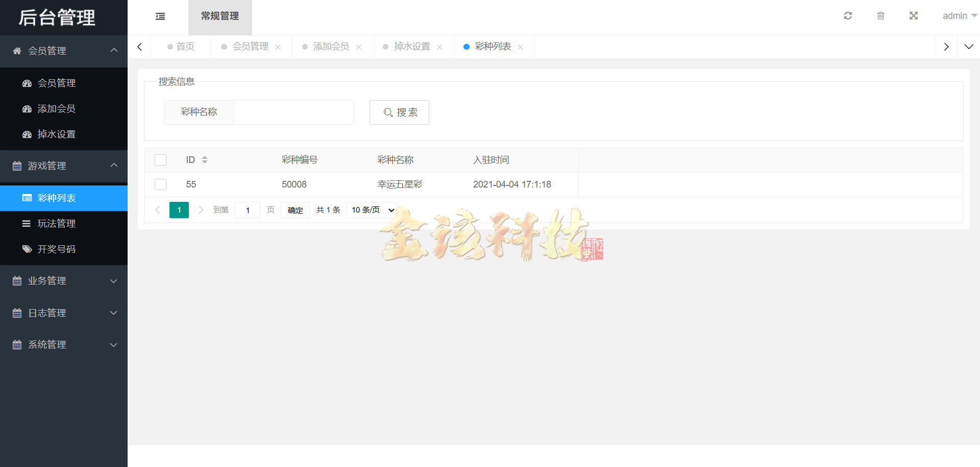This screenshot has height=467, width=980.
Task: Check the select-all checkbox in table header
Action: pyautogui.click(x=160, y=159)
